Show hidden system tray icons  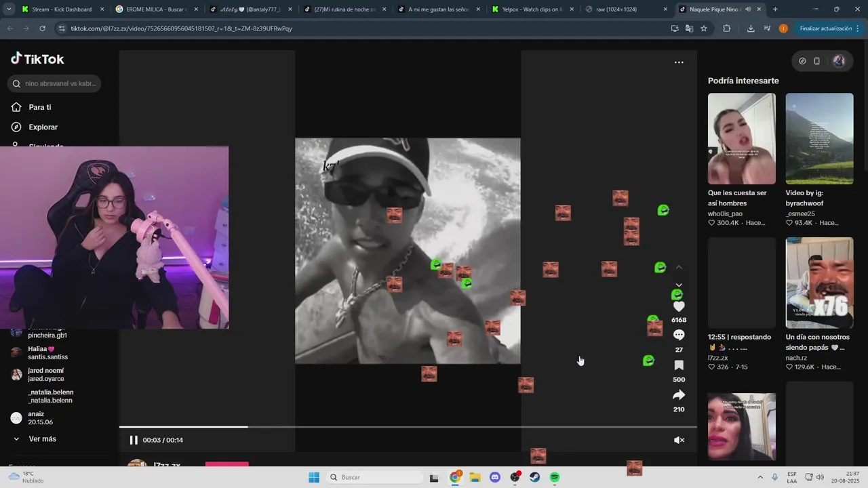(x=759, y=477)
